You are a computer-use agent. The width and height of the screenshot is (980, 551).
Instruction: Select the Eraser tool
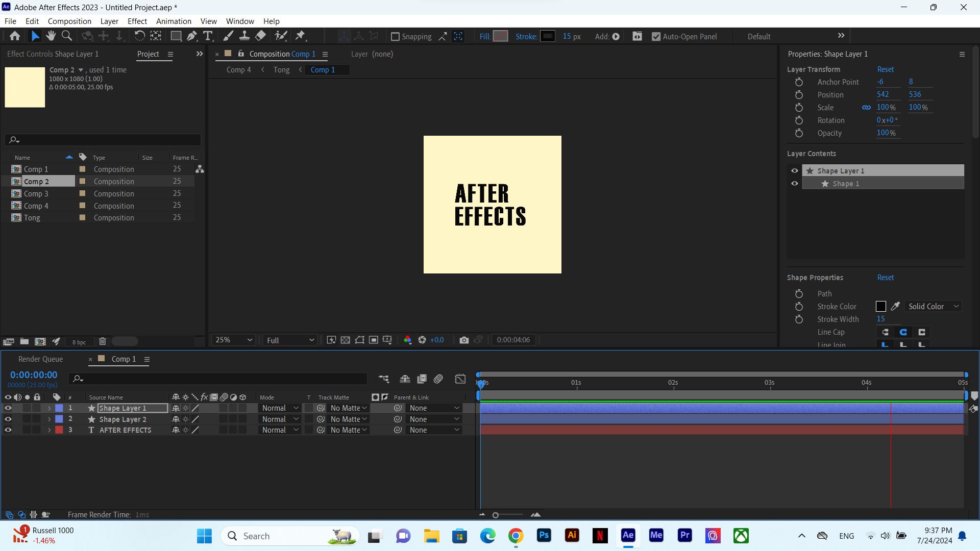[x=261, y=36]
